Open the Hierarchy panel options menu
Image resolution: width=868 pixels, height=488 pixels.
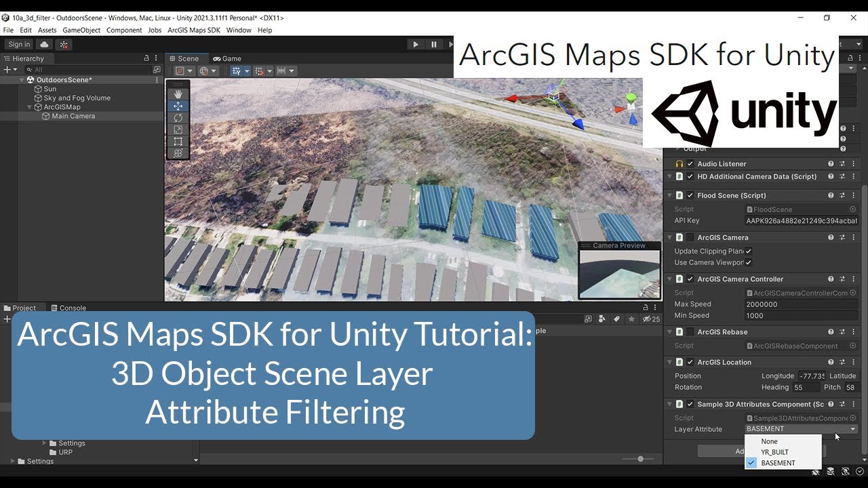click(157, 58)
